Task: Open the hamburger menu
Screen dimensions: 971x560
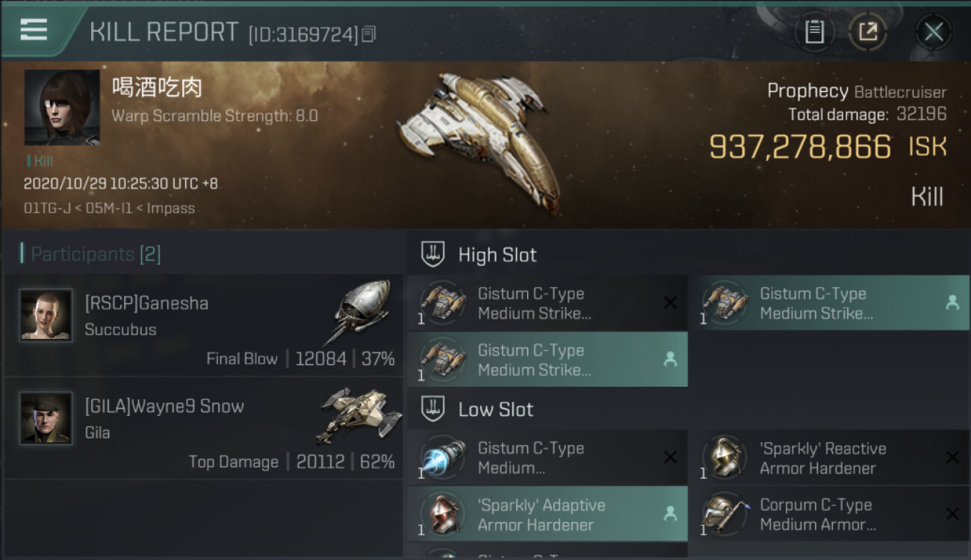Action: click(x=34, y=30)
